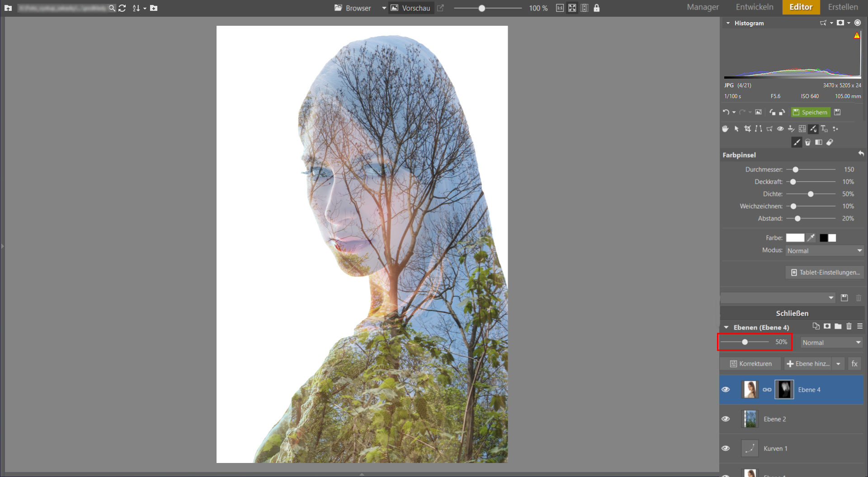
Task: Toggle fit-to-screen zoom
Action: pos(572,8)
